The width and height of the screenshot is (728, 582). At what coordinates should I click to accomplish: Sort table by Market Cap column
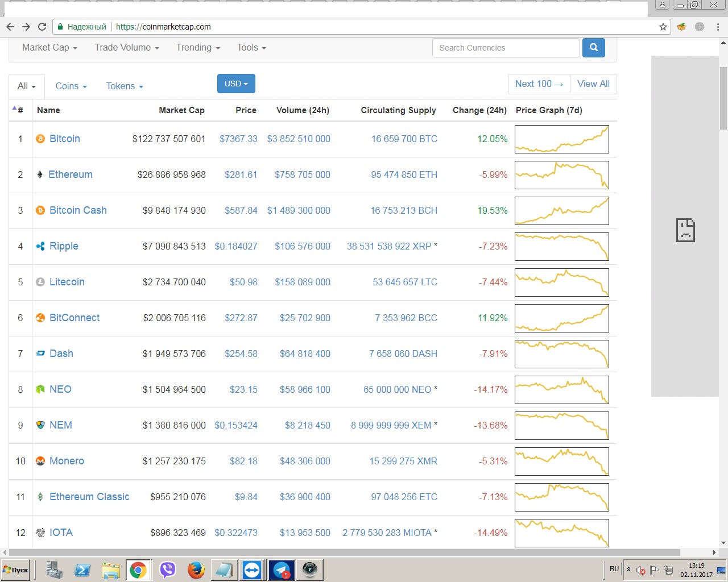181,110
